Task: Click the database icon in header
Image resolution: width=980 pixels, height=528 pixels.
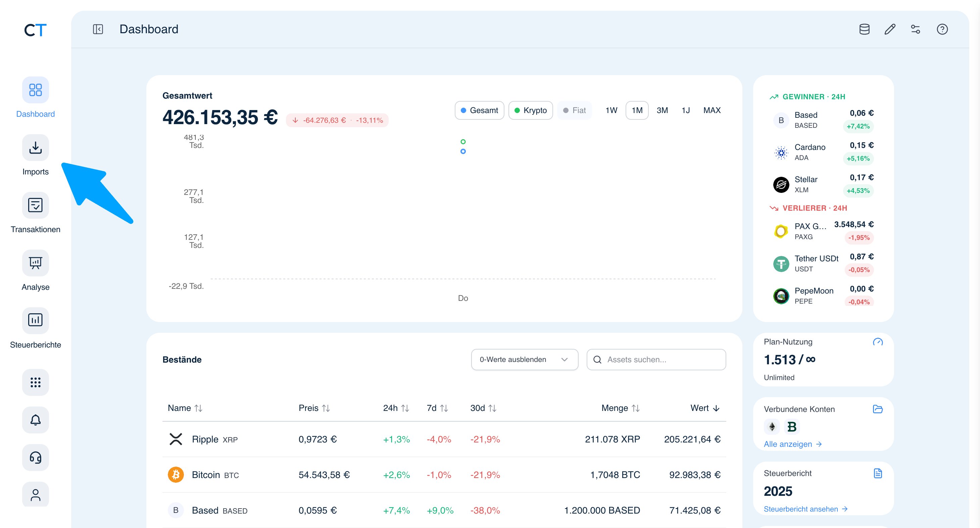Action: click(864, 29)
